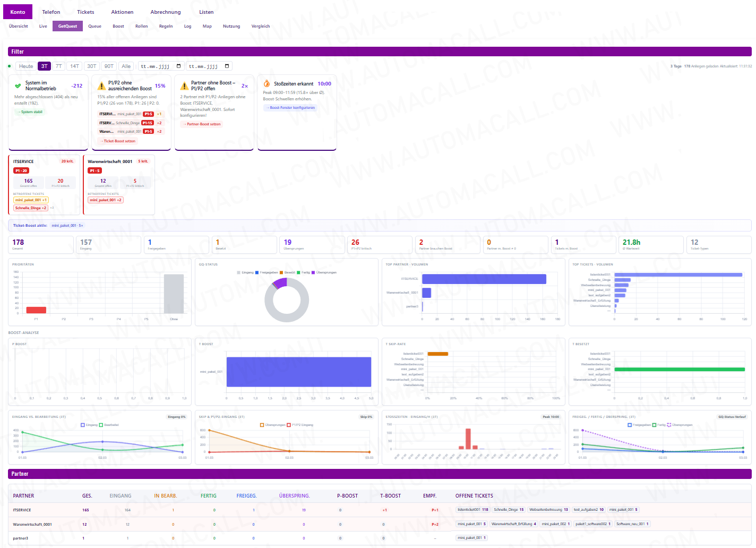This screenshot has height=548, width=756.
Task: Toggle Übersprungen series in Skip & P1/P2-Eingang legend
Action: coord(273,425)
